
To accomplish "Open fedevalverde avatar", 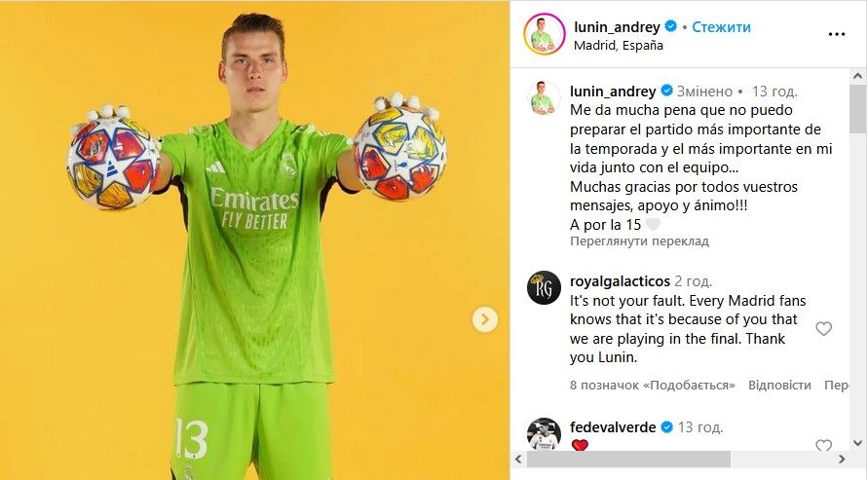I will (x=544, y=433).
